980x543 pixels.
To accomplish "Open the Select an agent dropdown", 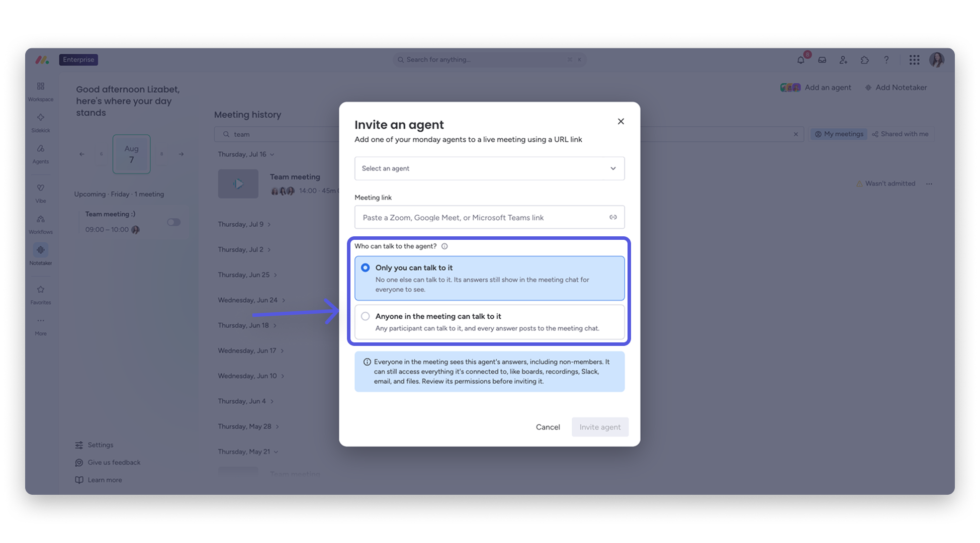I will [x=489, y=168].
